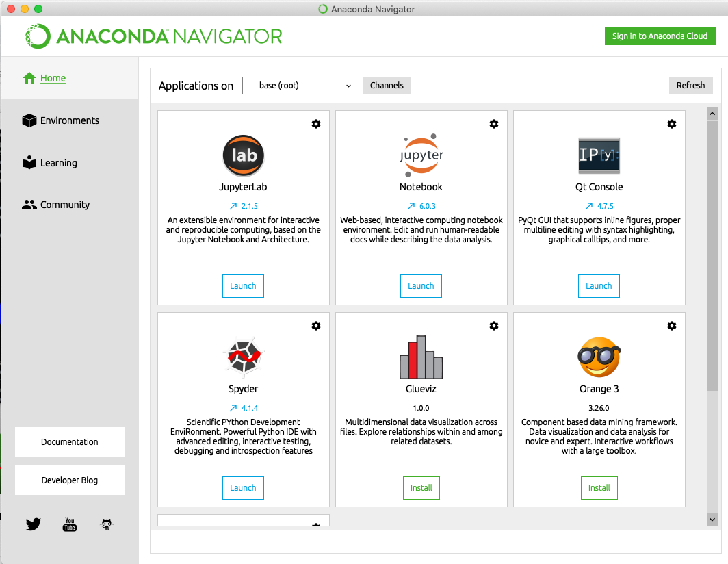This screenshot has height=564, width=728.
Task: Click the Anaconda ring logo
Action: point(38,36)
